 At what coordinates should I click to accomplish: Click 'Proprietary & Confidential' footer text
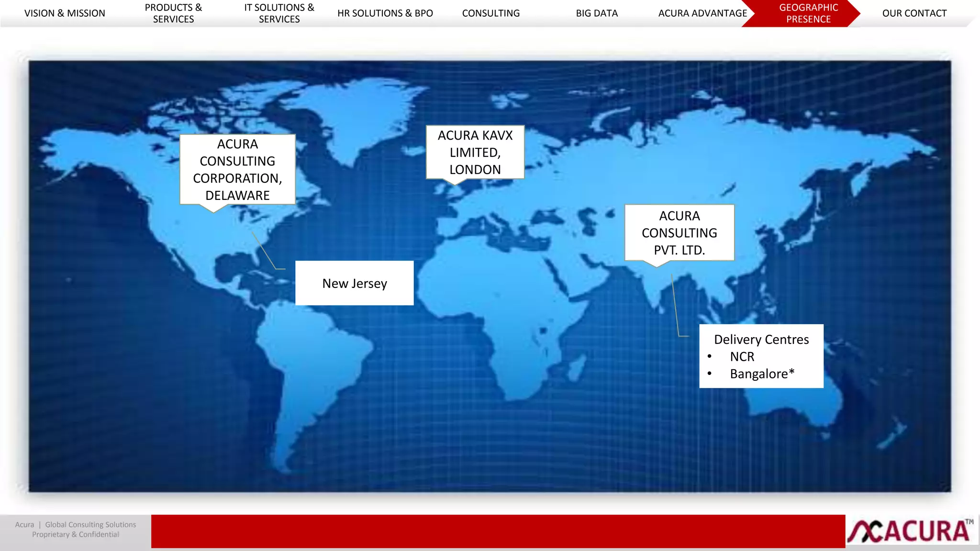point(76,535)
